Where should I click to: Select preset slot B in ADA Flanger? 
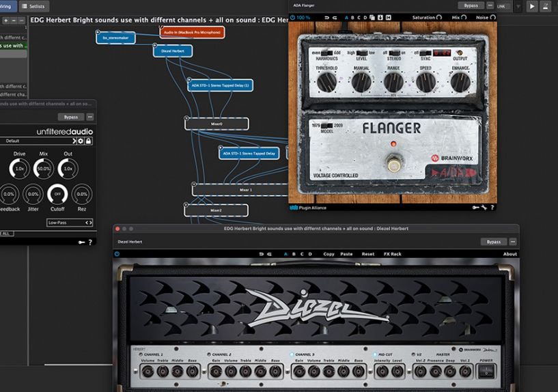tap(352, 18)
